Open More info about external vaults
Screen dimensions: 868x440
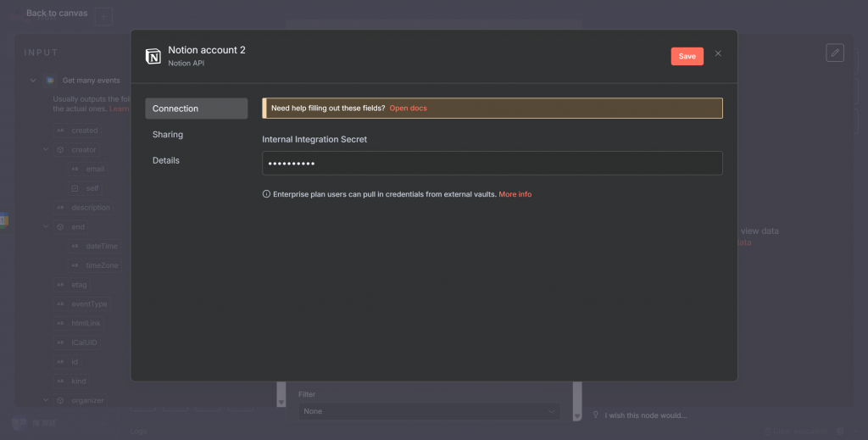tap(515, 194)
